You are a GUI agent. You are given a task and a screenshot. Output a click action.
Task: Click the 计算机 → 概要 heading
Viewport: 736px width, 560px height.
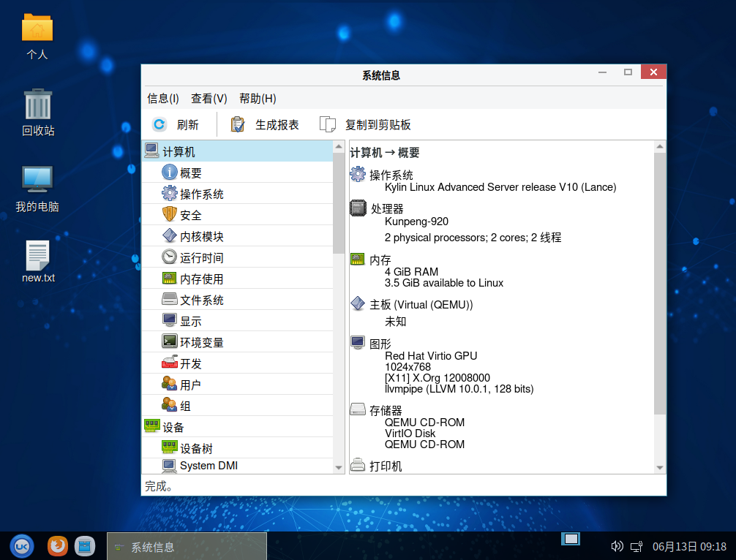coord(384,153)
